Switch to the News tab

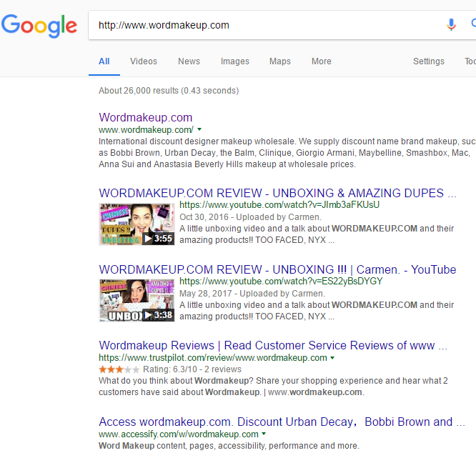click(189, 61)
